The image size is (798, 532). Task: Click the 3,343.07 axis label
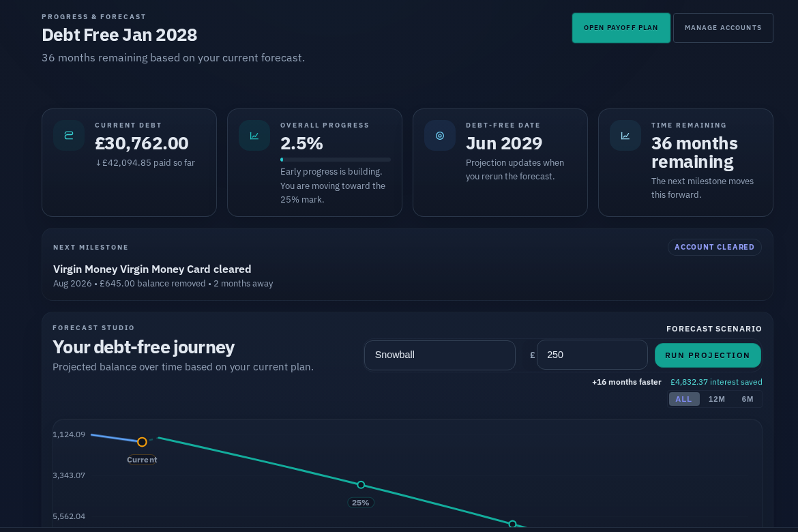pyautogui.click(x=69, y=475)
